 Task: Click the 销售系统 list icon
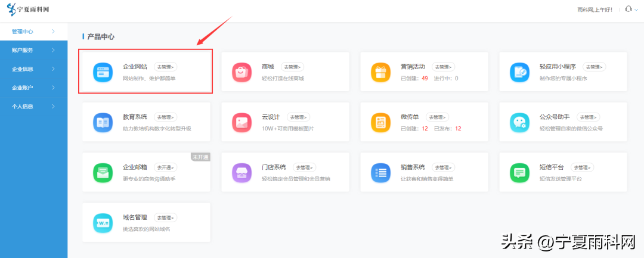379,173
